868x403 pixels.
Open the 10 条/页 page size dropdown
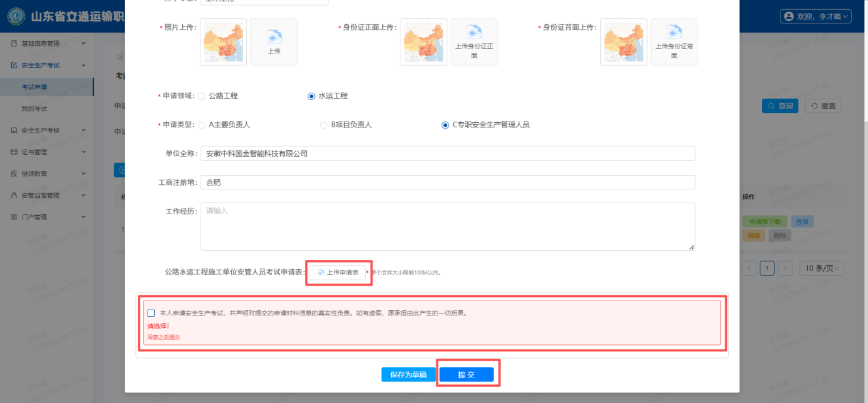(x=822, y=268)
